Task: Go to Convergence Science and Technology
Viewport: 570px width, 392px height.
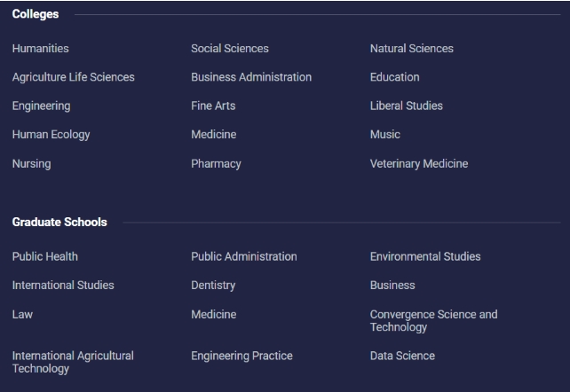Action: pos(433,320)
